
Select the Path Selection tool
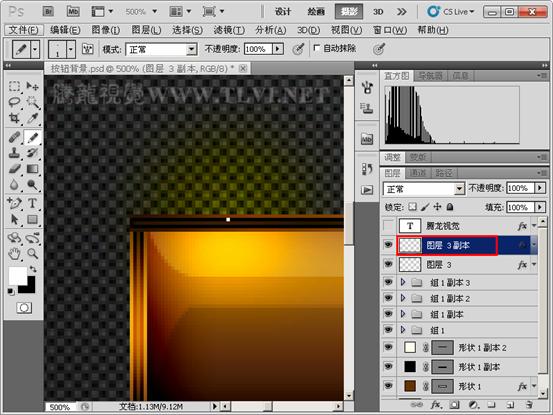tap(14, 219)
